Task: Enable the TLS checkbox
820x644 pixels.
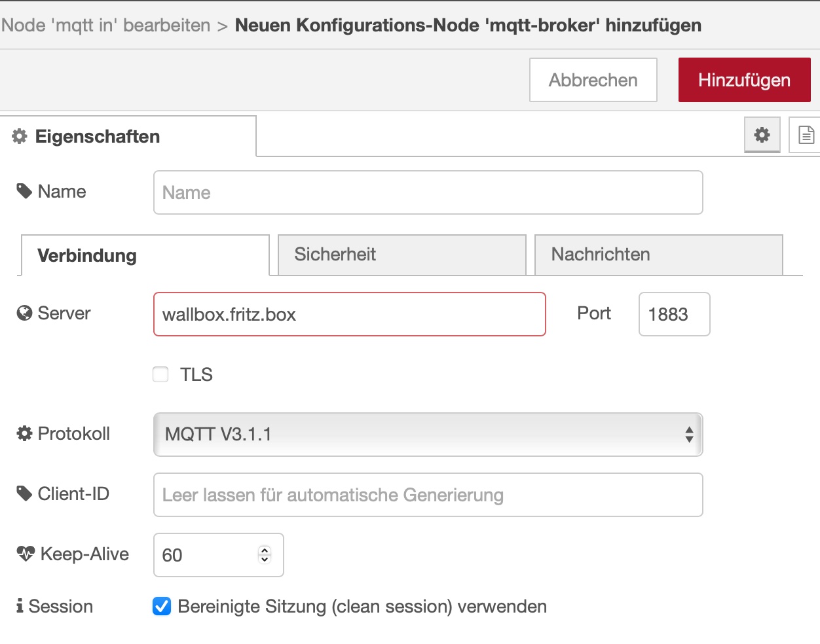Action: point(160,374)
